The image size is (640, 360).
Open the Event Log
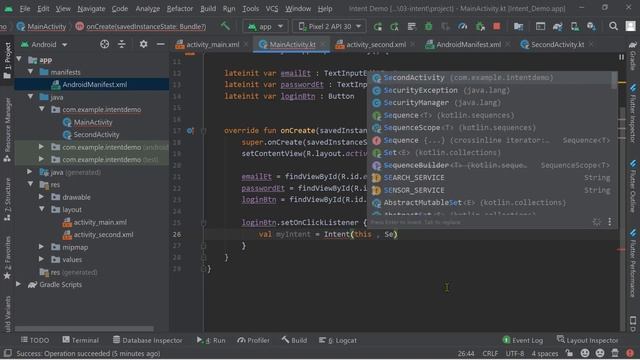(522, 340)
